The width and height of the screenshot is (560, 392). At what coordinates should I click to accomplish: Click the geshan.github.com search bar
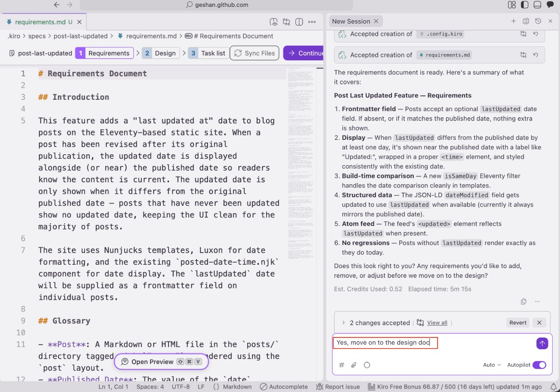click(216, 5)
